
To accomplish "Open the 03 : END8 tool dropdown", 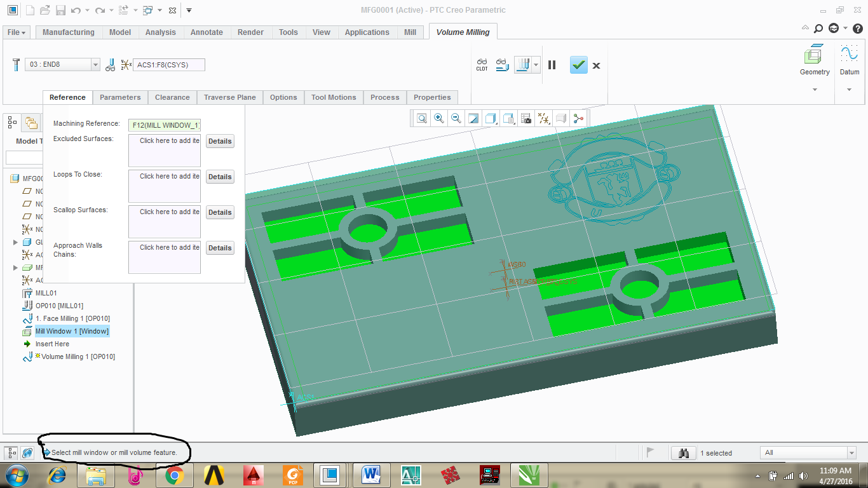I will 95,65.
